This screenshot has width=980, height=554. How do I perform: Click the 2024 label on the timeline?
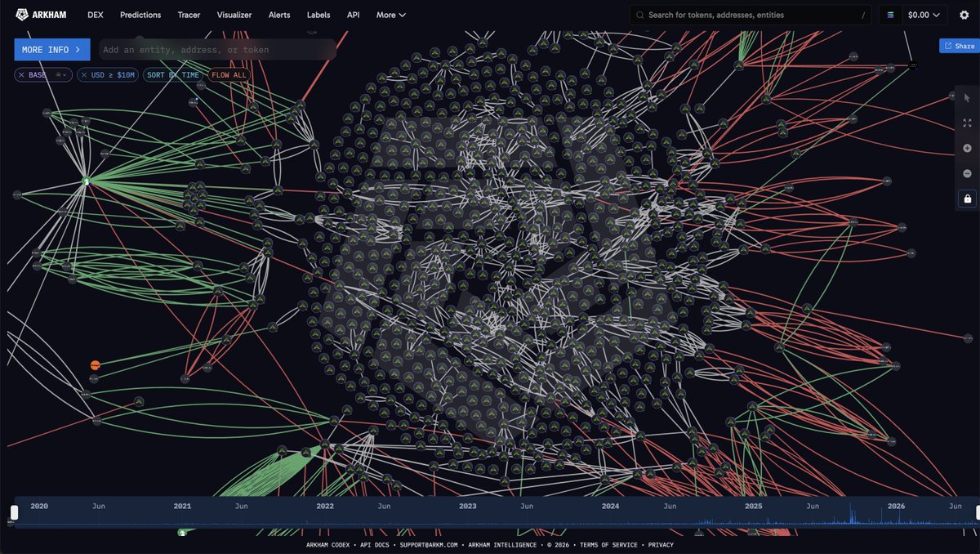[x=610, y=507]
